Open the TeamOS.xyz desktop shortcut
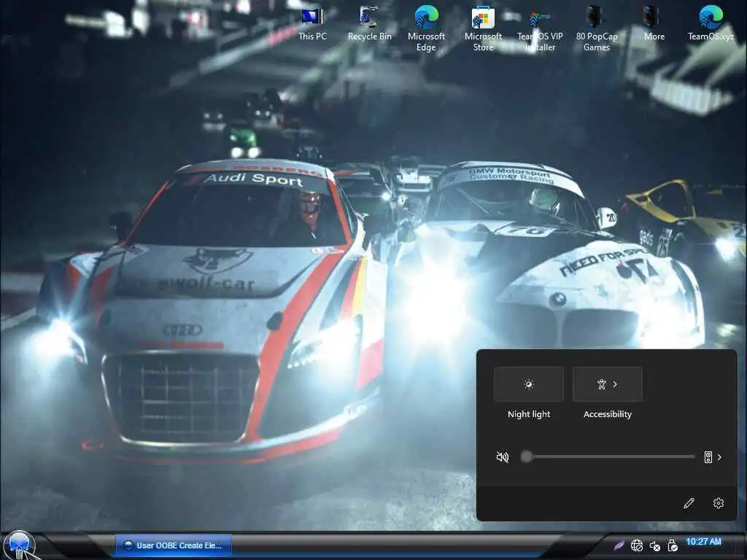 (x=711, y=23)
